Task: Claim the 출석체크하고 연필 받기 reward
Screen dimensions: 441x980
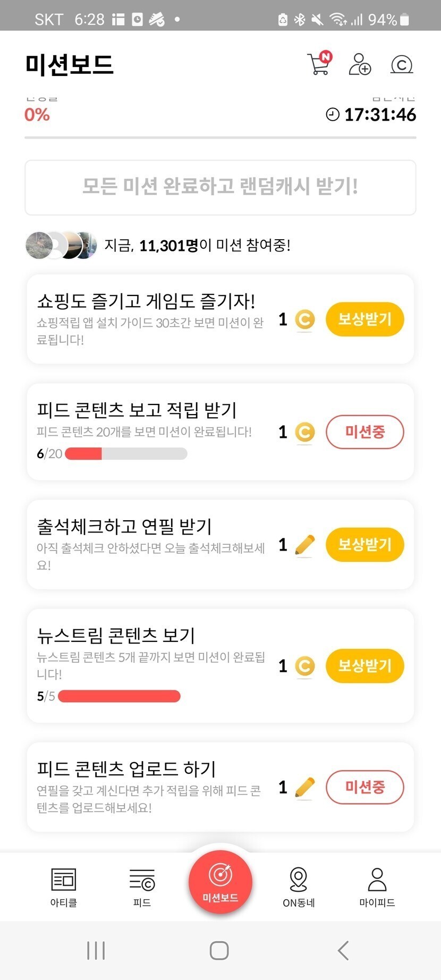Action: (364, 545)
